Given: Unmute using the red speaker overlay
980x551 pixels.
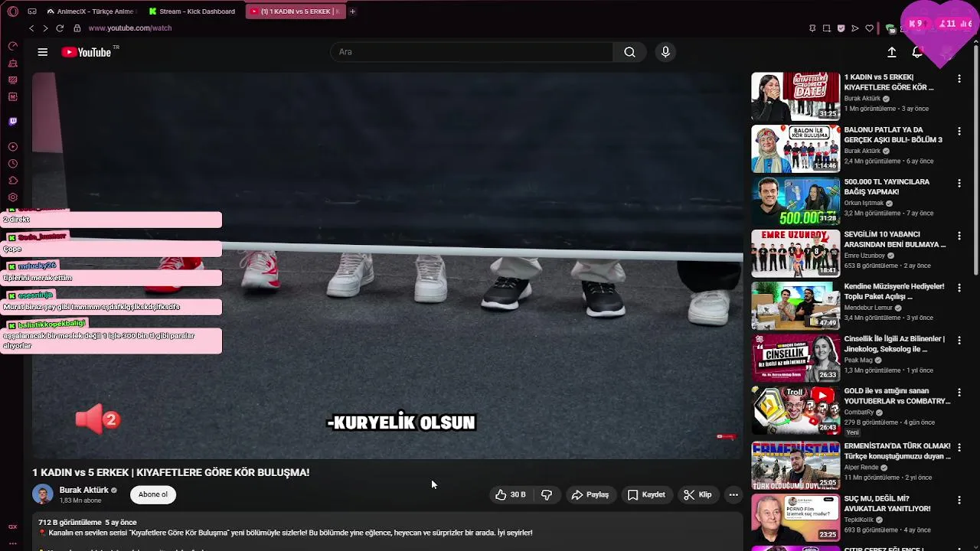Looking at the screenshot, I should 97,419.
